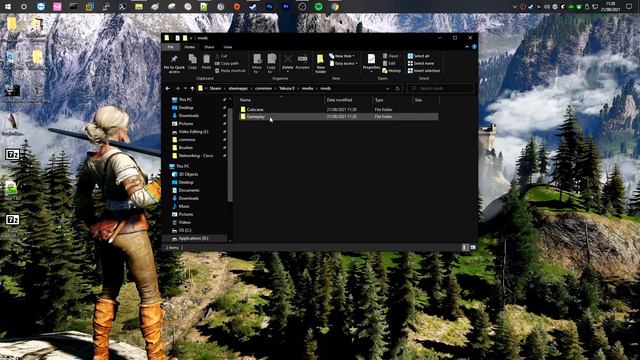This screenshot has height=360, width=640.
Task: Click Steam in the address breadcrumb
Action: (x=215, y=88)
